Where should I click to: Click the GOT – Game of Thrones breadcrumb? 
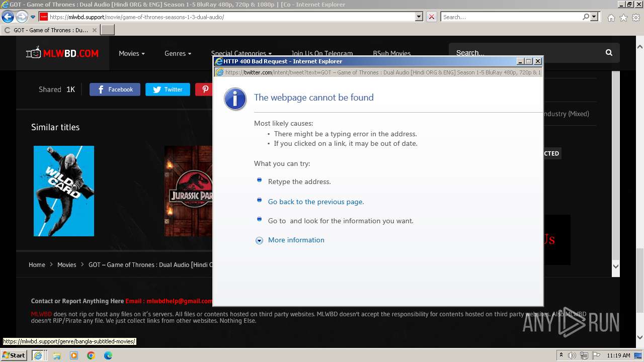150,264
